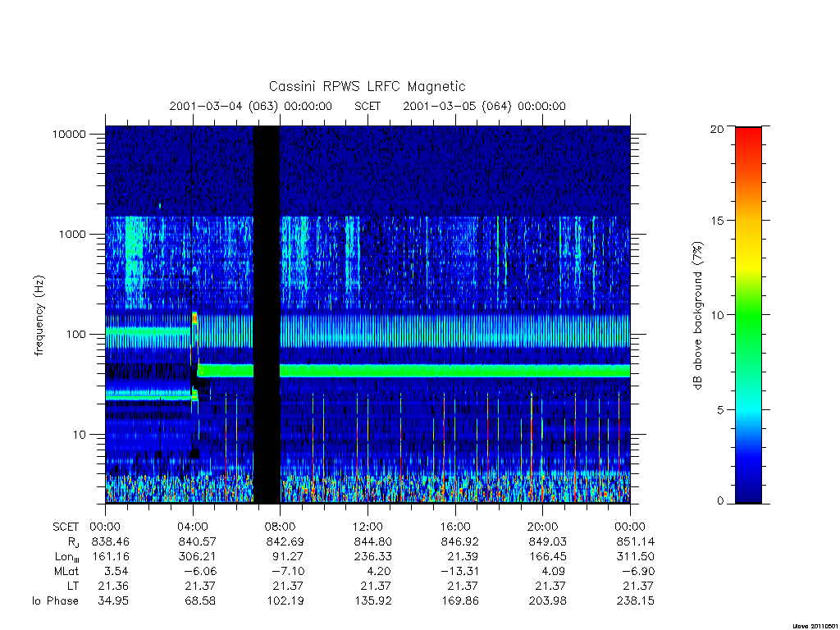The height and width of the screenshot is (630, 840).
Task: Click the "dB above background (7%)" label
Action: click(697, 316)
